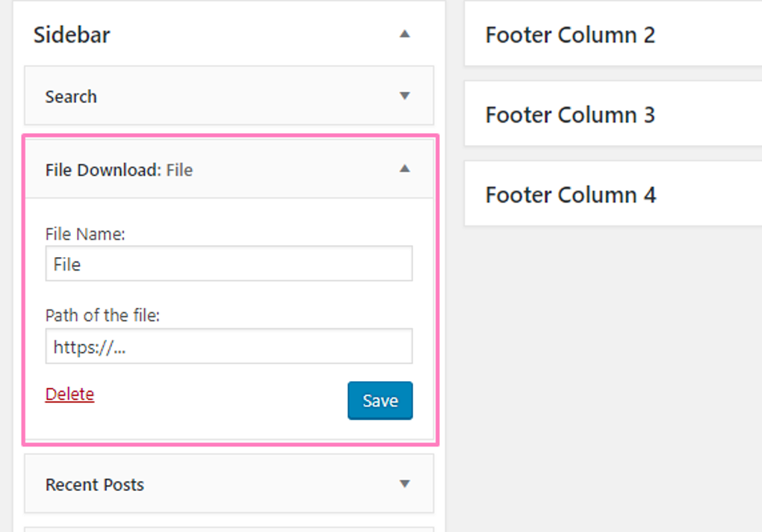Focus the File Name text field
This screenshot has width=762, height=532.
tap(229, 265)
